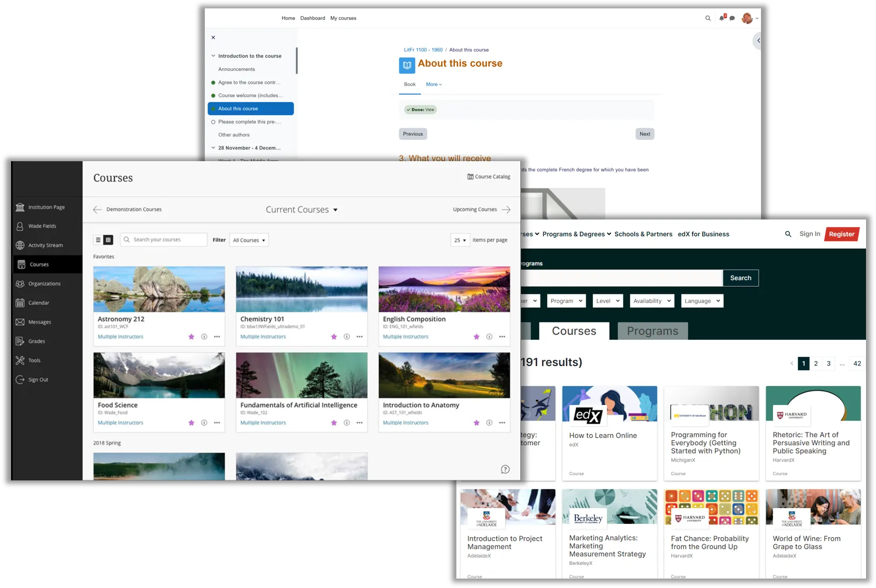Toggle favorite star on English Composition
The height and width of the screenshot is (588, 876).
(x=476, y=337)
